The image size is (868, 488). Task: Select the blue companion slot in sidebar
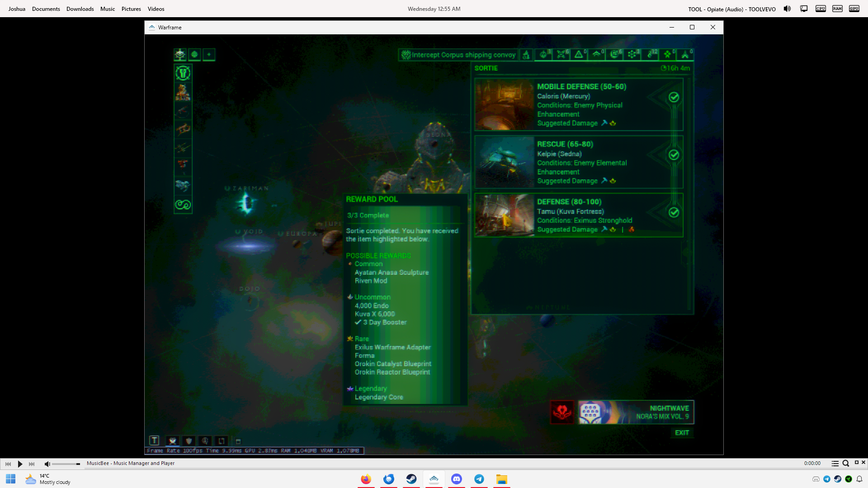click(183, 185)
